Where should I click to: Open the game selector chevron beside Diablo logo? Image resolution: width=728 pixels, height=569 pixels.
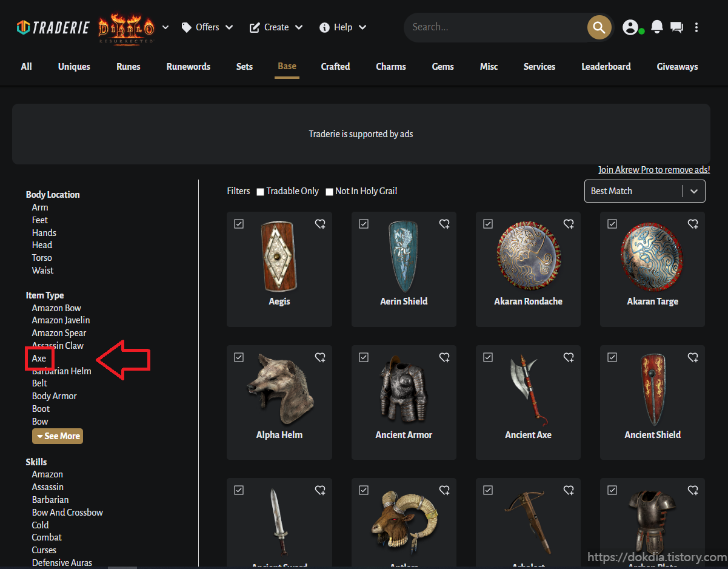click(x=165, y=27)
